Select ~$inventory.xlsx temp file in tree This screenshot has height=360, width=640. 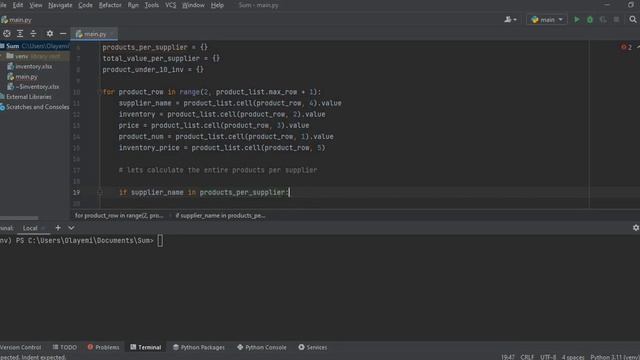click(37, 87)
